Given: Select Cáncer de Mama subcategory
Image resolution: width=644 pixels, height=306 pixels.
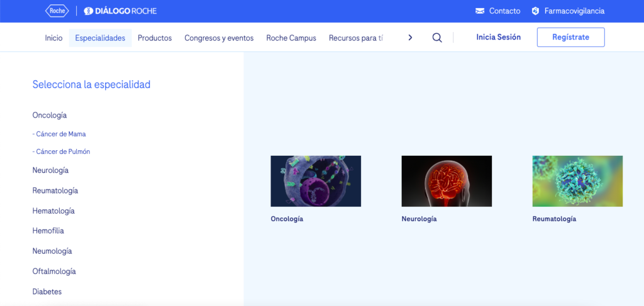Looking at the screenshot, I should point(60,134).
